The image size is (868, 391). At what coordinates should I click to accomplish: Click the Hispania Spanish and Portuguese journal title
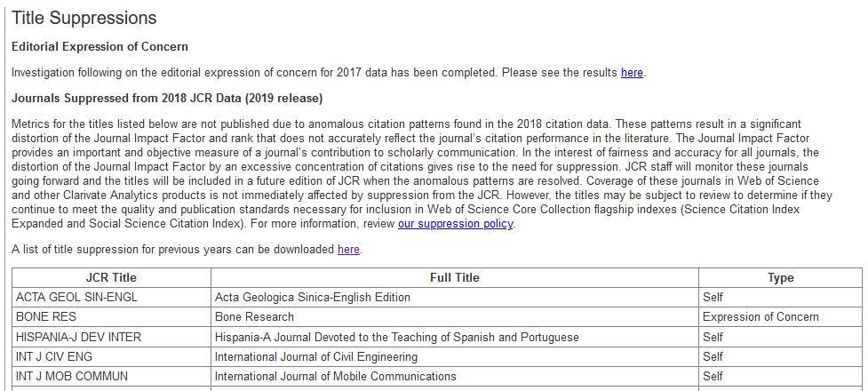(455, 338)
